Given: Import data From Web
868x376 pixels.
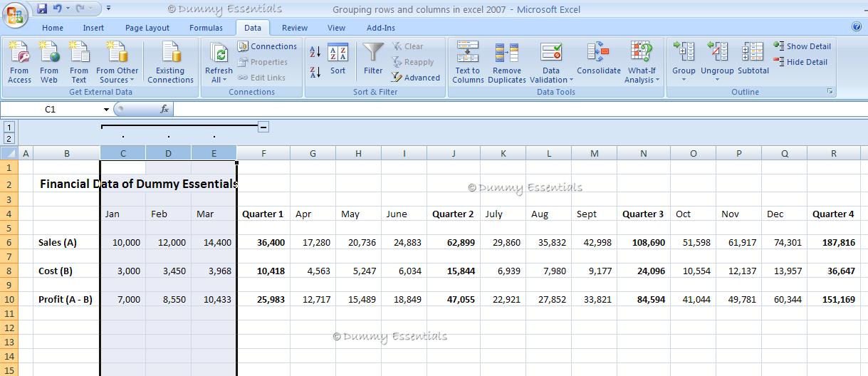Looking at the screenshot, I should click(49, 62).
